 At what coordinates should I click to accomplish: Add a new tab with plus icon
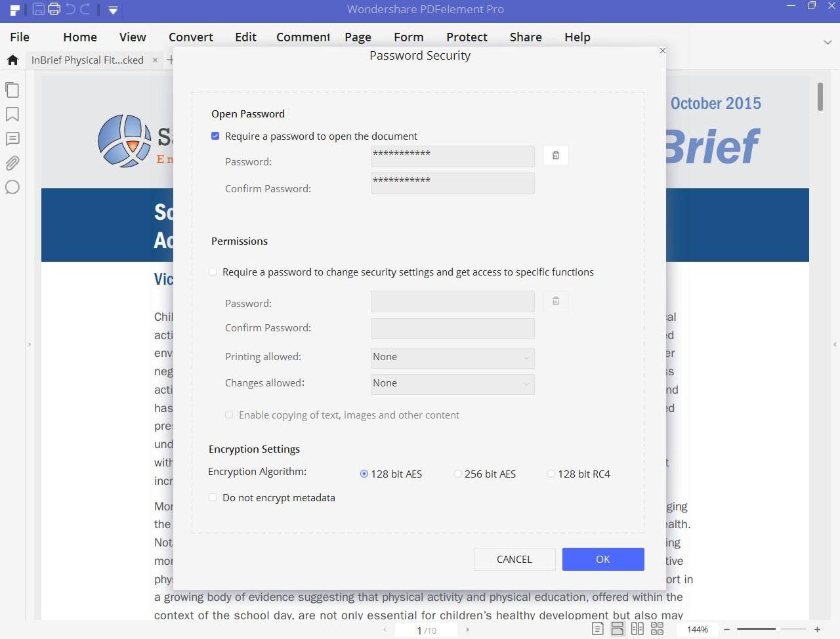point(170,60)
